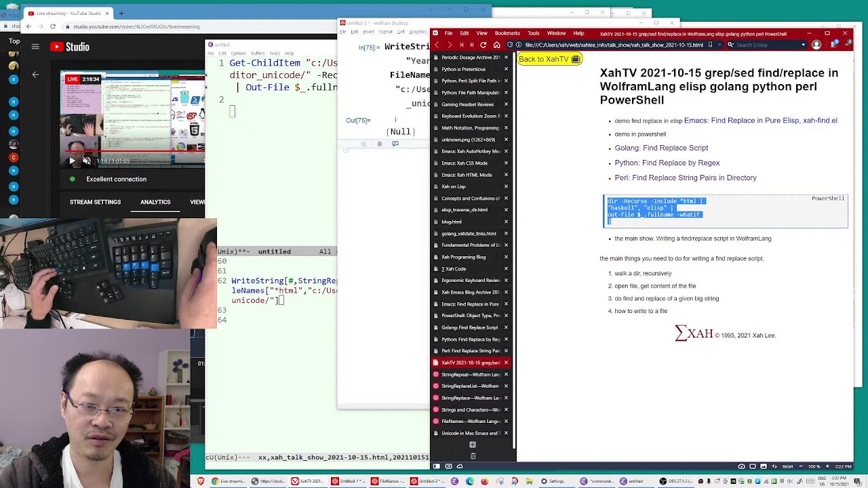Viewport: 868px width, 488px height.
Task: Open Vivaldi File menu
Action: [x=448, y=33]
